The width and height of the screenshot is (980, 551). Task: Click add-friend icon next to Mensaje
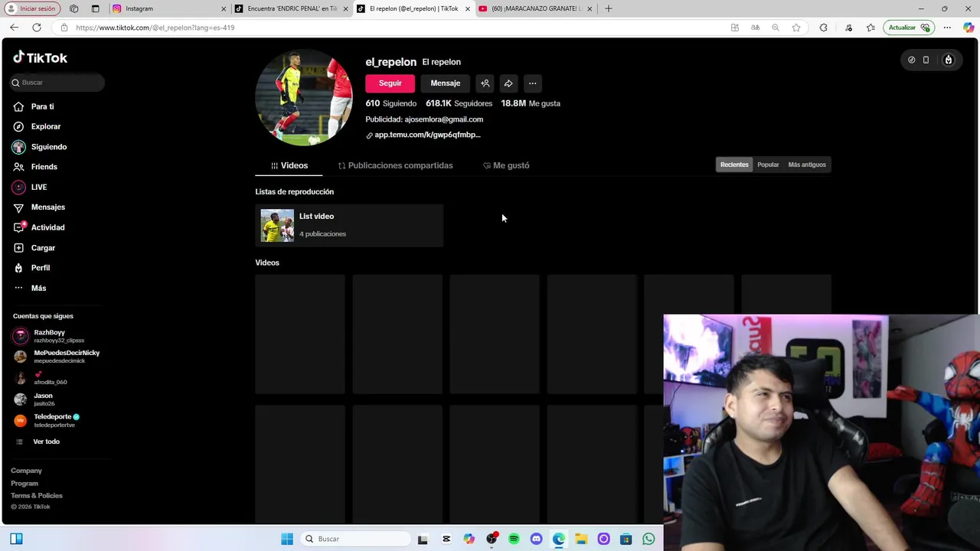(485, 83)
